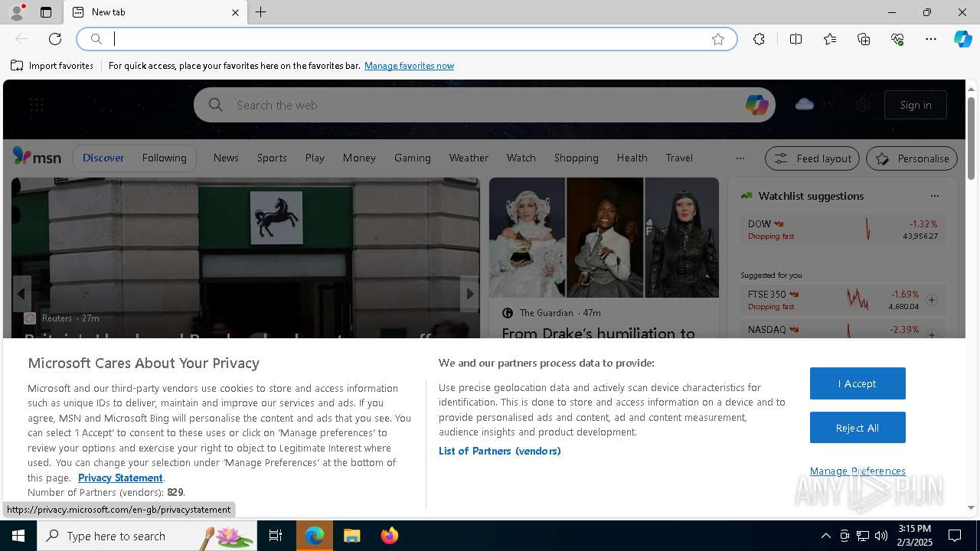Image resolution: width=980 pixels, height=551 pixels.
Task: Open MSN page settings gear
Action: (863, 105)
